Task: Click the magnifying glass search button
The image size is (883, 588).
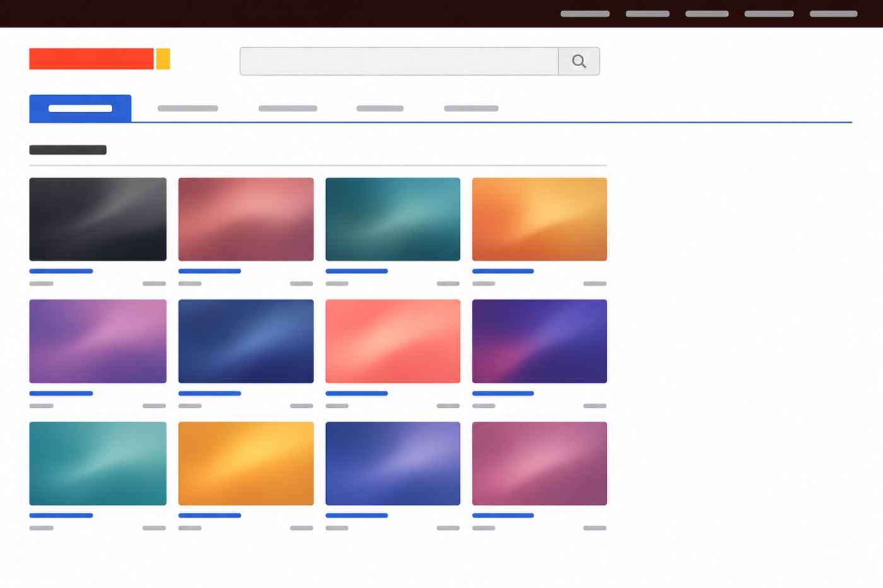Action: pyautogui.click(x=579, y=61)
